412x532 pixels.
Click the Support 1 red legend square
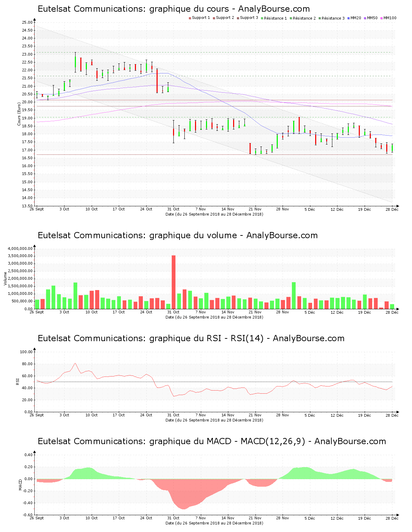pyautogui.click(x=190, y=18)
